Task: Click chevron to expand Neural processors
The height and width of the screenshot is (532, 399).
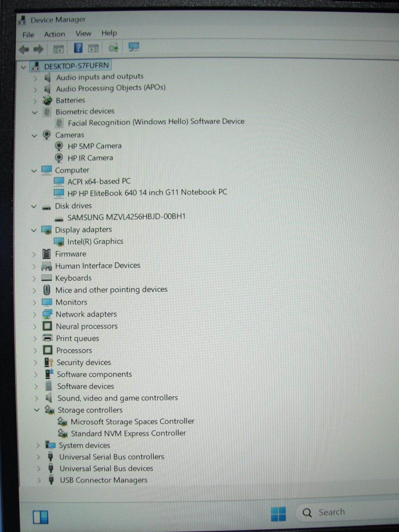Action: 35,327
